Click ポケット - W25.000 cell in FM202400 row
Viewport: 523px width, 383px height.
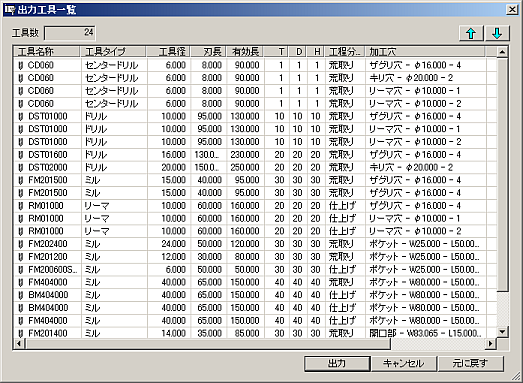coord(425,244)
